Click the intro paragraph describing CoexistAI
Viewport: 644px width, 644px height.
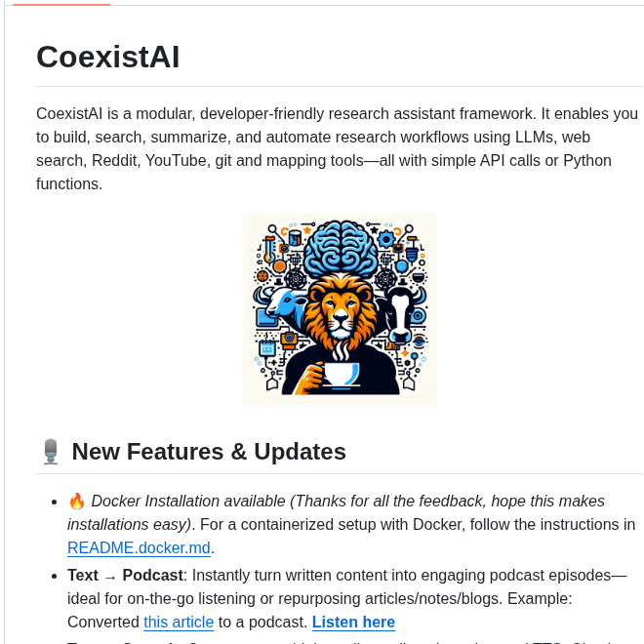click(x=337, y=148)
